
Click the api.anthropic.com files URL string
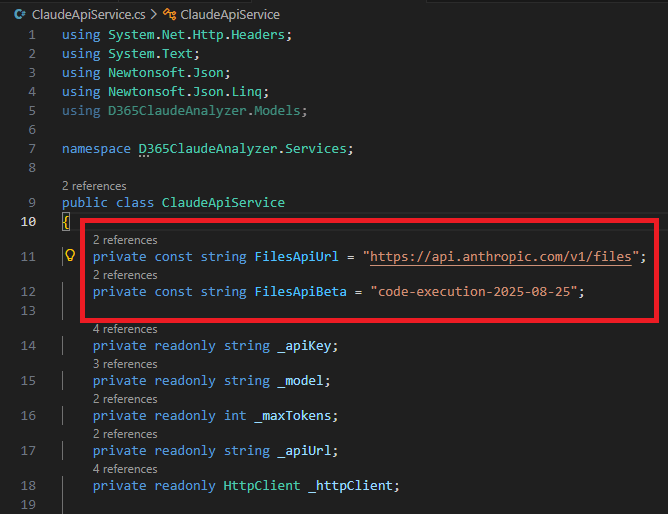[x=501, y=257]
